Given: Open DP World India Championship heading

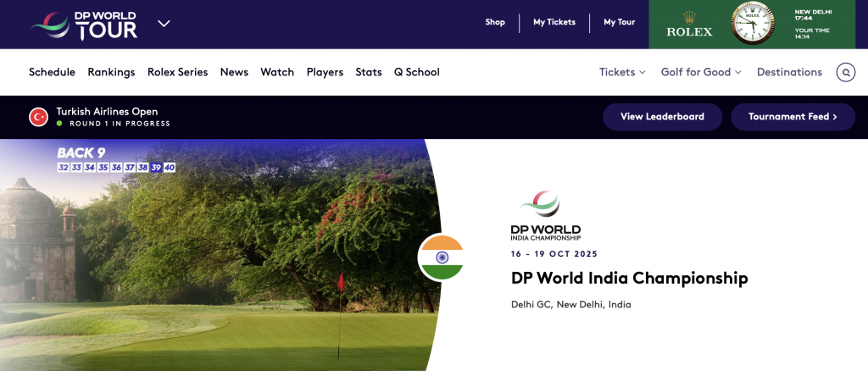Looking at the screenshot, I should pos(630,278).
